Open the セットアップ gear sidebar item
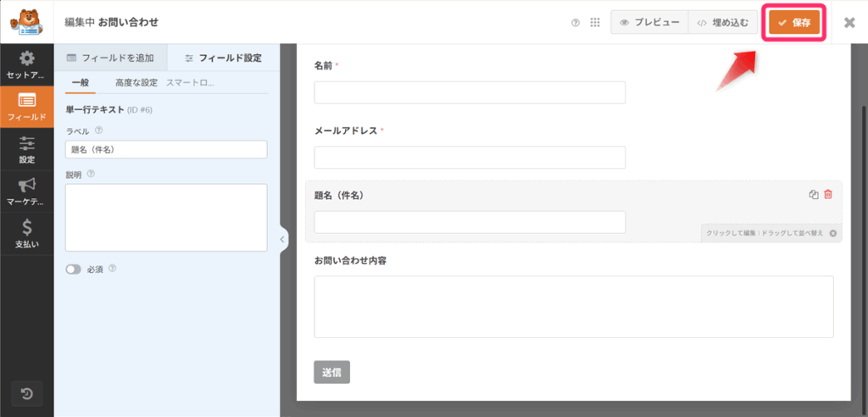 (26, 64)
